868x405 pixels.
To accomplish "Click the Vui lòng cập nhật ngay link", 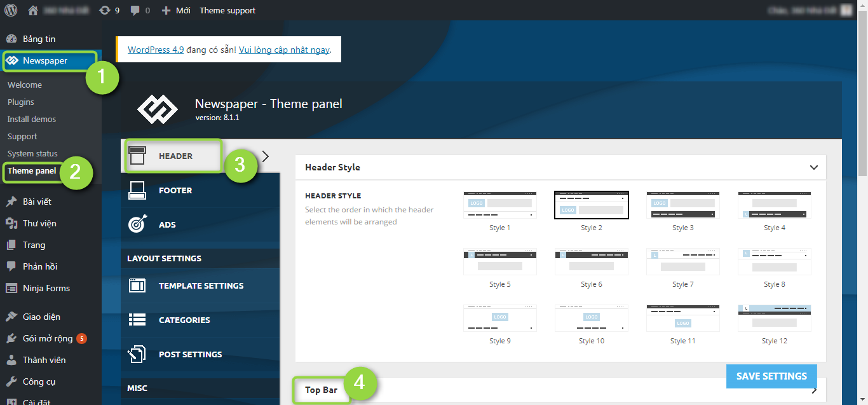I will coord(284,49).
